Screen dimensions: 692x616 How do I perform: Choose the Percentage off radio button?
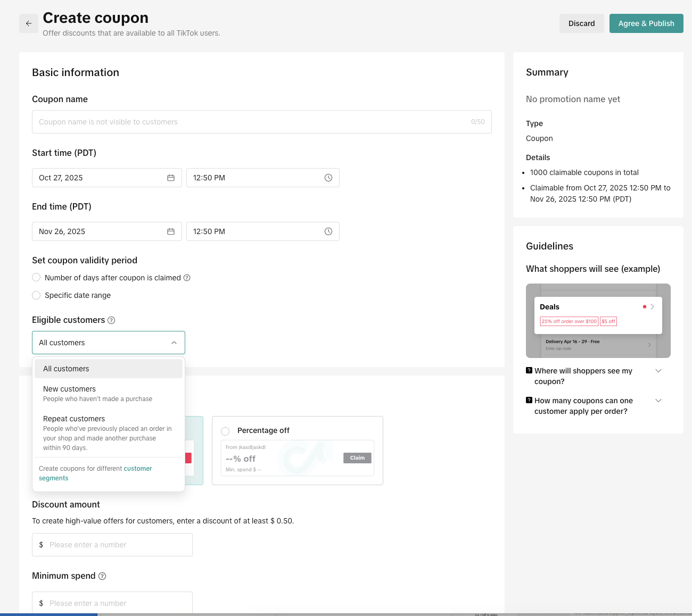[225, 431]
